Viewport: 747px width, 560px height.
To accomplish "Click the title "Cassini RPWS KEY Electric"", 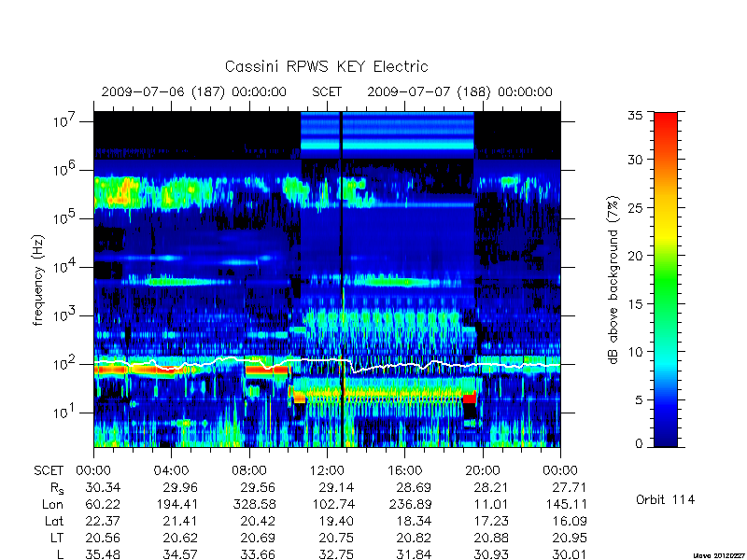I will 326,66.
